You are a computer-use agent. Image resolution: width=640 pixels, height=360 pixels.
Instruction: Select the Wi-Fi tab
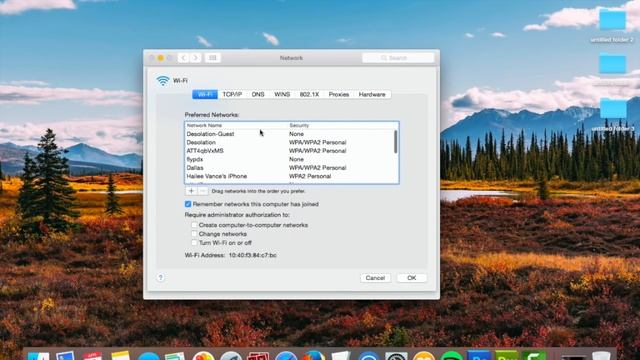click(205, 94)
